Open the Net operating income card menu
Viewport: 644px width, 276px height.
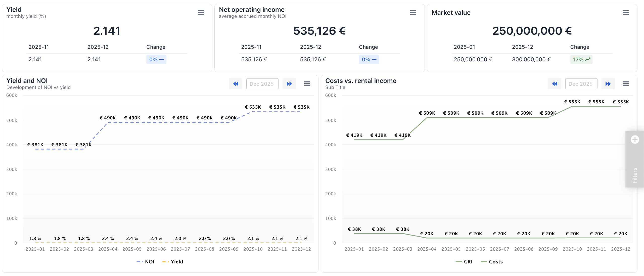pos(413,13)
